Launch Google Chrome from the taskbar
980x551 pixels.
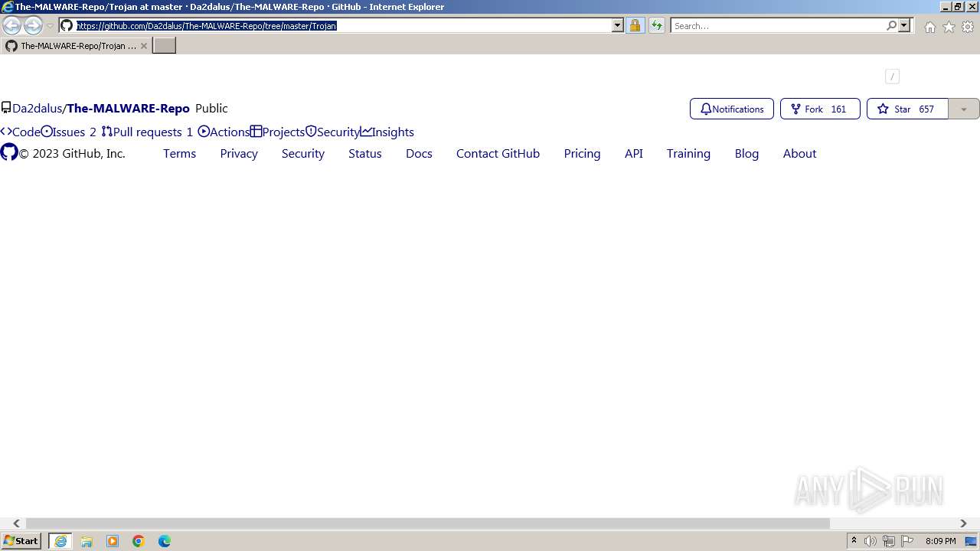click(x=139, y=541)
